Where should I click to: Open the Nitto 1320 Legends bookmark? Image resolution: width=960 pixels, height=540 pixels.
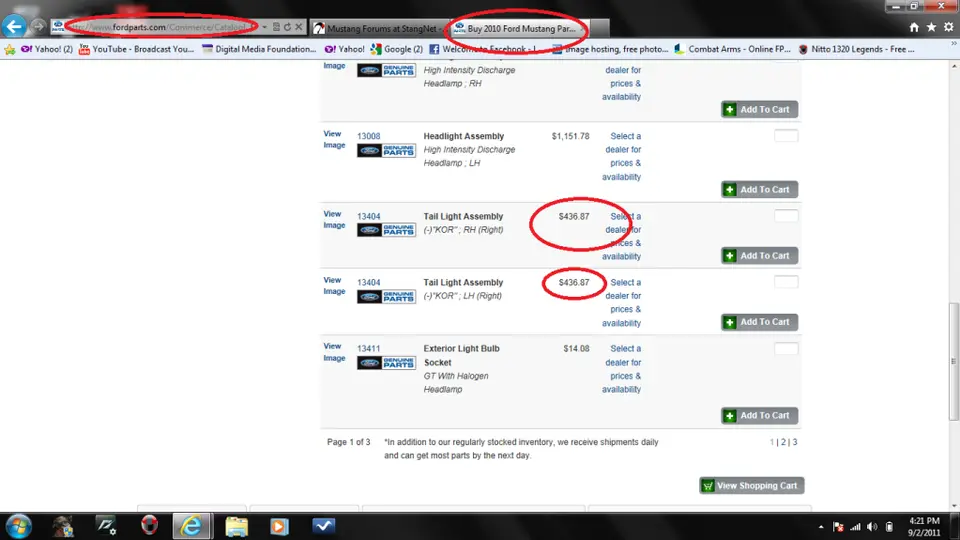pos(857,49)
